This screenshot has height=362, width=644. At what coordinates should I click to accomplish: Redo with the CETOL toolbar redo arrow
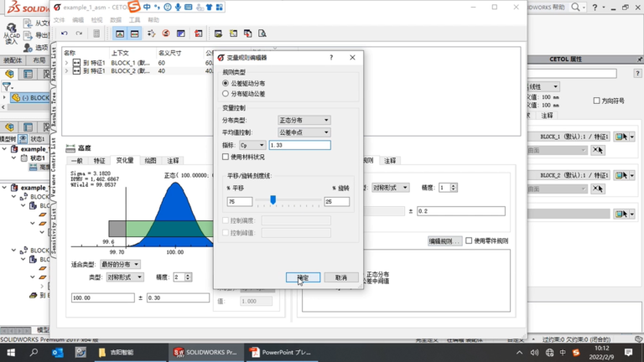coord(79,34)
